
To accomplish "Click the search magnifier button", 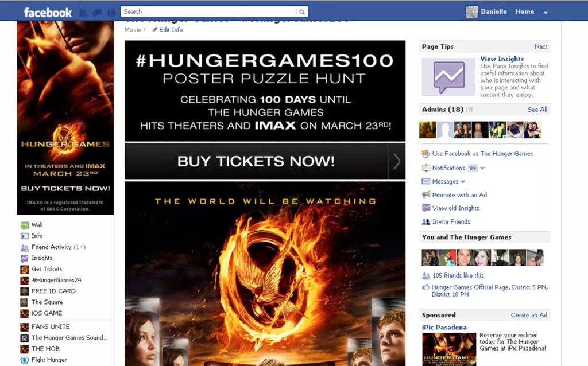I will pyautogui.click(x=302, y=12).
